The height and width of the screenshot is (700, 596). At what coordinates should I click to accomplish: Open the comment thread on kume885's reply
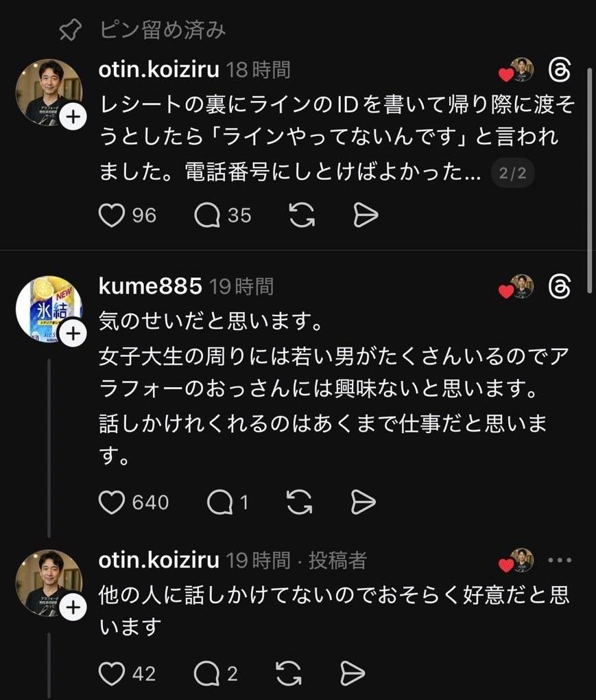(219, 502)
